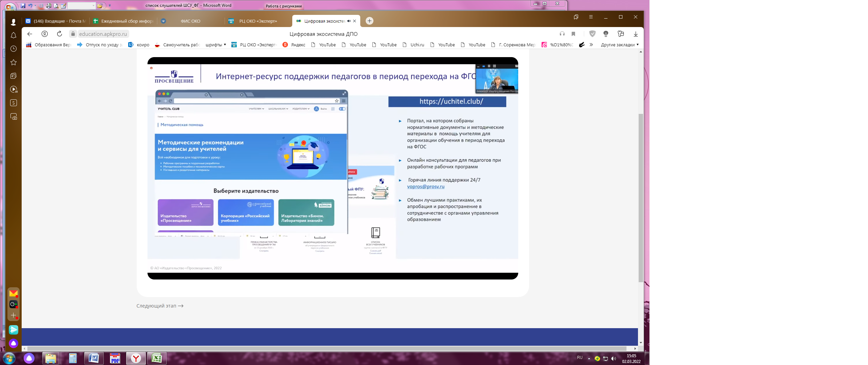Click the Yandex home button near address bar
This screenshot has width=868, height=365.
pos(45,34)
